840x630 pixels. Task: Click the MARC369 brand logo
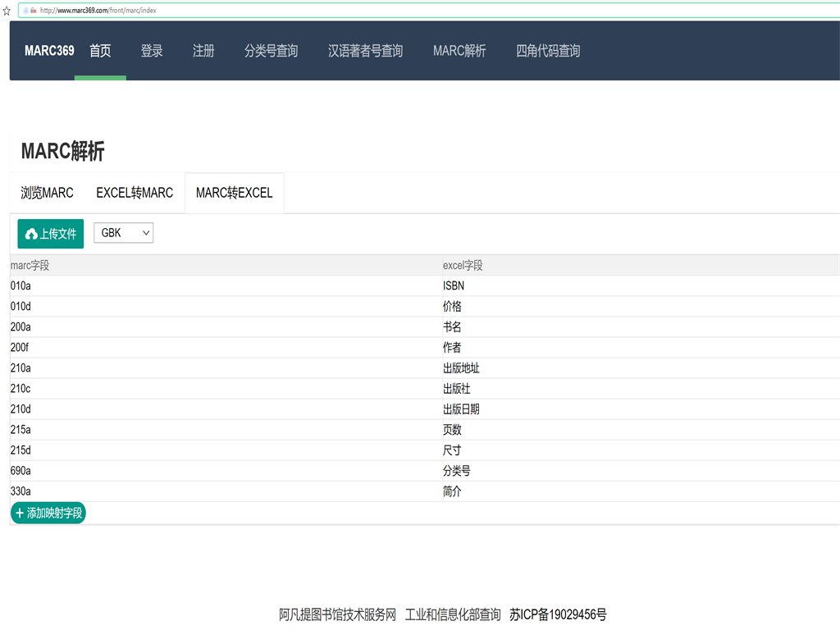tap(49, 51)
